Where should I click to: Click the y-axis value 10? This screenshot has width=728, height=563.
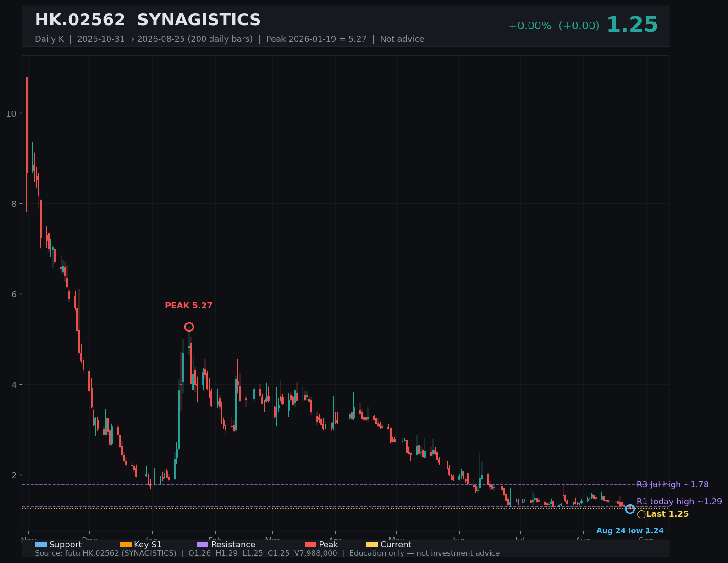click(11, 113)
